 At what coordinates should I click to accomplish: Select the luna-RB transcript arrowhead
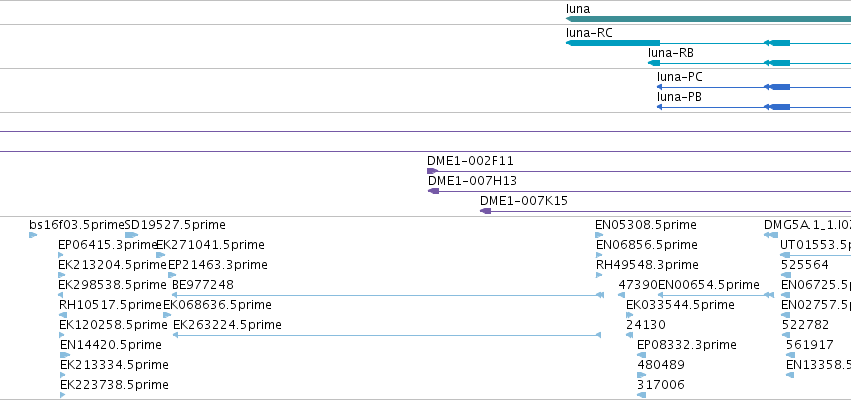[x=654, y=63]
